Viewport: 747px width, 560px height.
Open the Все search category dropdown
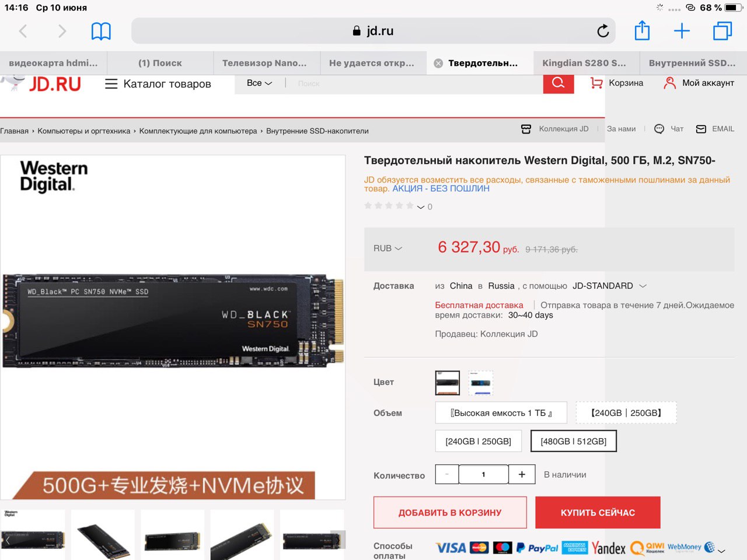pos(260,83)
